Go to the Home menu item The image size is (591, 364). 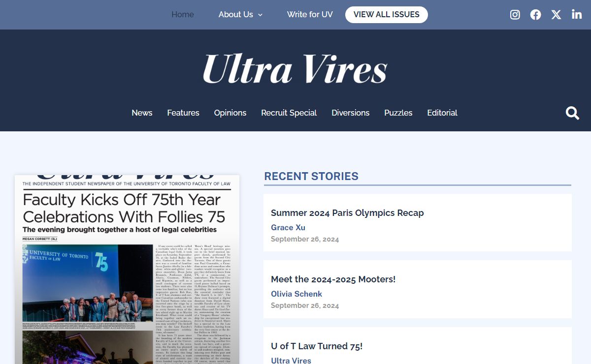pos(183,15)
